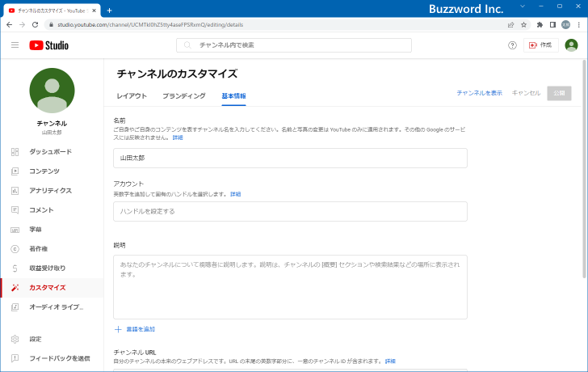The height and width of the screenshot is (372, 588).
Task: Click the 作成 create button
Action: tap(541, 45)
